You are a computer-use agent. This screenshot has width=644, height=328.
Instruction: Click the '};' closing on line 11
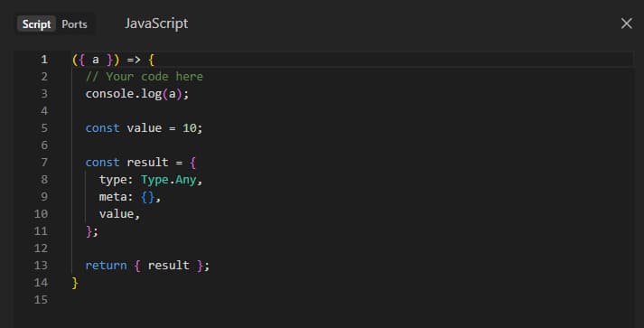tap(92, 231)
